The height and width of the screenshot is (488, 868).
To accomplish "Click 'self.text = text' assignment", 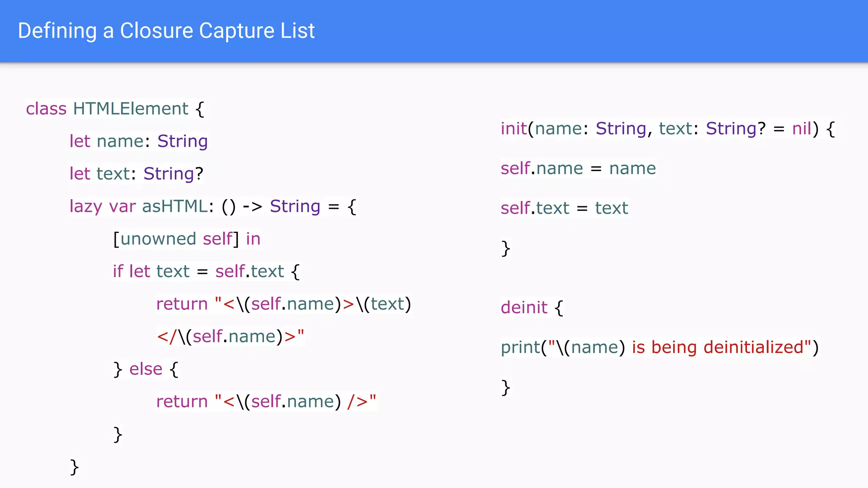I will [x=564, y=208].
